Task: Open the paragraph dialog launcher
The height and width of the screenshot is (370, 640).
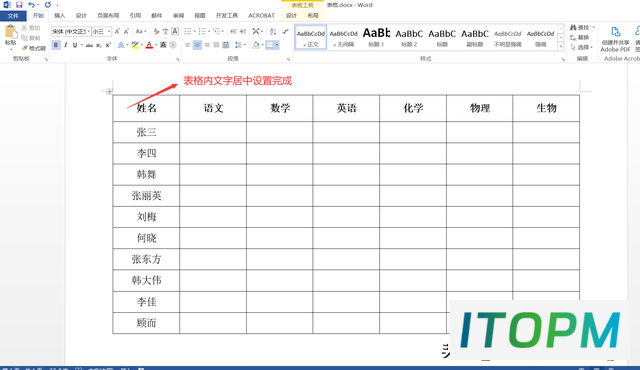Action: (289, 59)
